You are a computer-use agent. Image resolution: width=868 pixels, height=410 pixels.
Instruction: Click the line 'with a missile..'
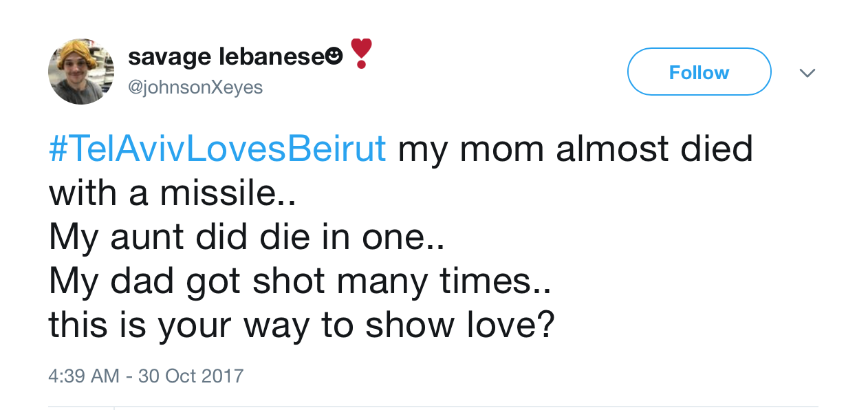[x=172, y=193]
